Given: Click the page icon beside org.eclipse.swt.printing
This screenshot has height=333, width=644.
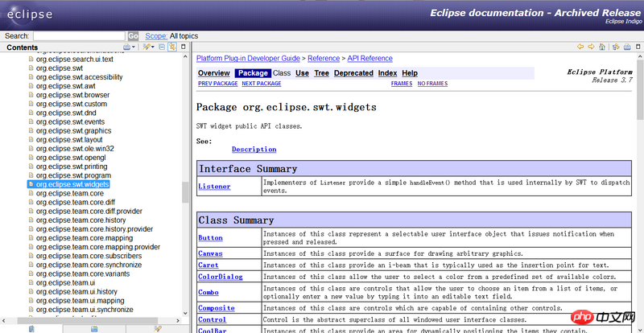Looking at the screenshot, I should point(31,166).
